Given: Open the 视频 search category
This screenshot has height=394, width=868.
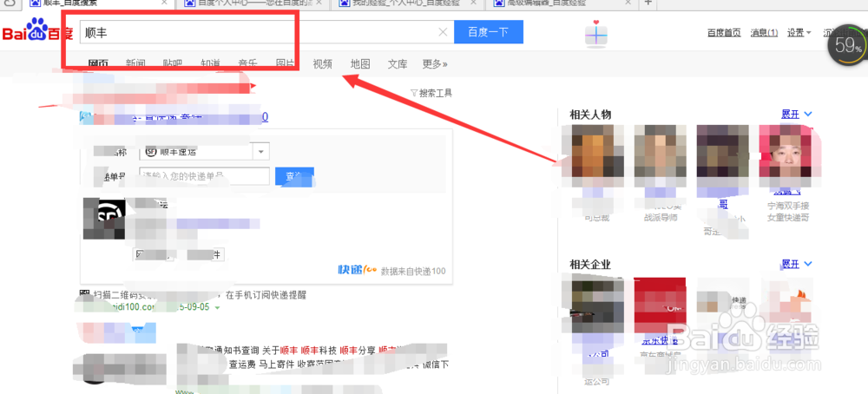Looking at the screenshot, I should [322, 64].
